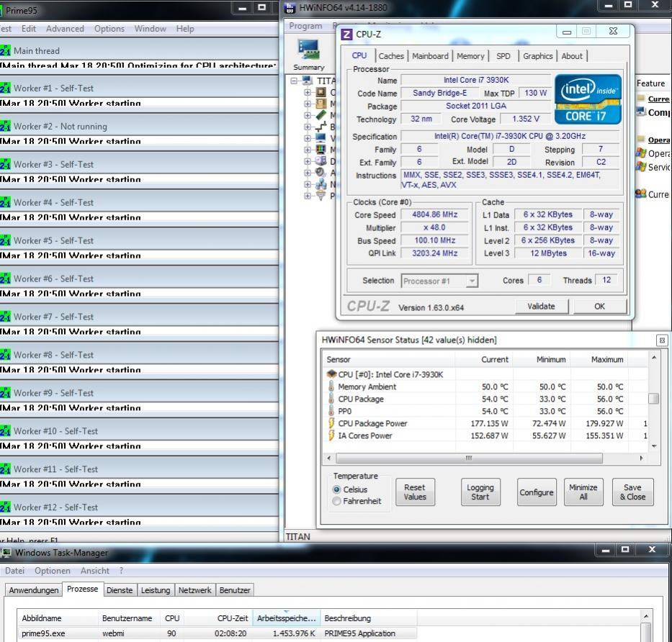The width and height of the screenshot is (672, 642).
Task: Open the Options menu in Prime95
Action: click(109, 29)
